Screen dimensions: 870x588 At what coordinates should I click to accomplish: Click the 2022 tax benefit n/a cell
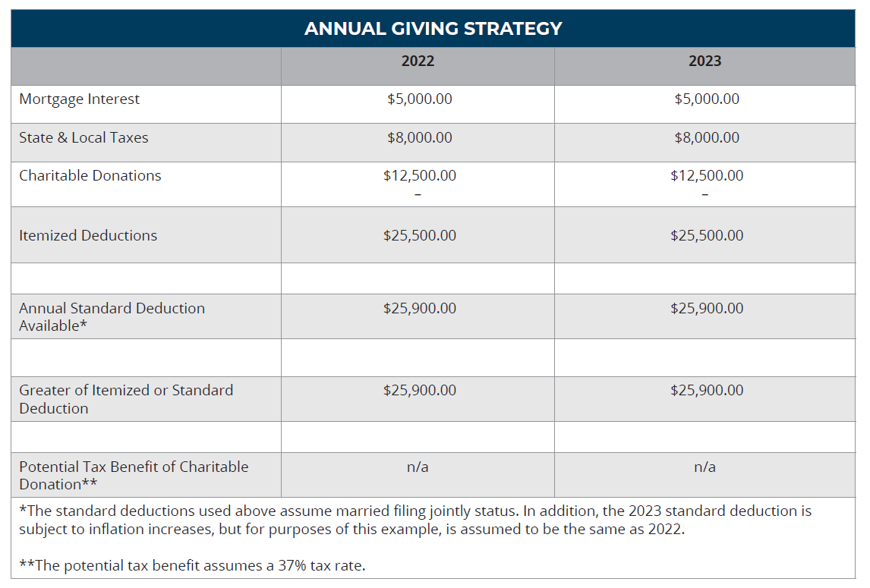(418, 467)
